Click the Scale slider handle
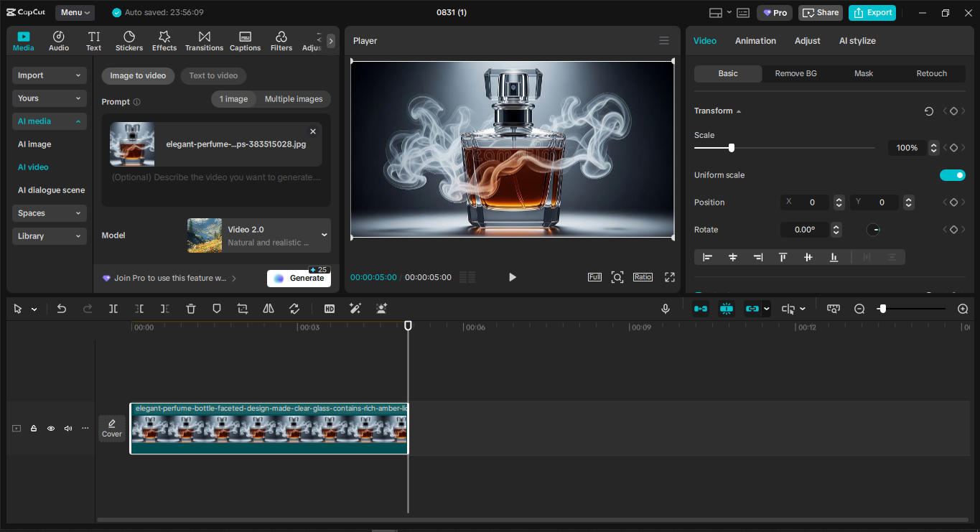The width and height of the screenshot is (980, 532). [732, 148]
